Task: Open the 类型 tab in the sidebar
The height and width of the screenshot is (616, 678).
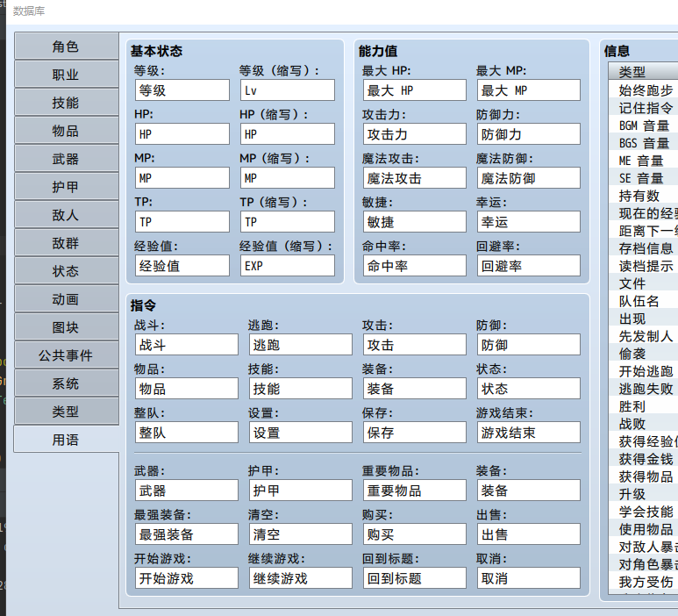Action: 67,412
